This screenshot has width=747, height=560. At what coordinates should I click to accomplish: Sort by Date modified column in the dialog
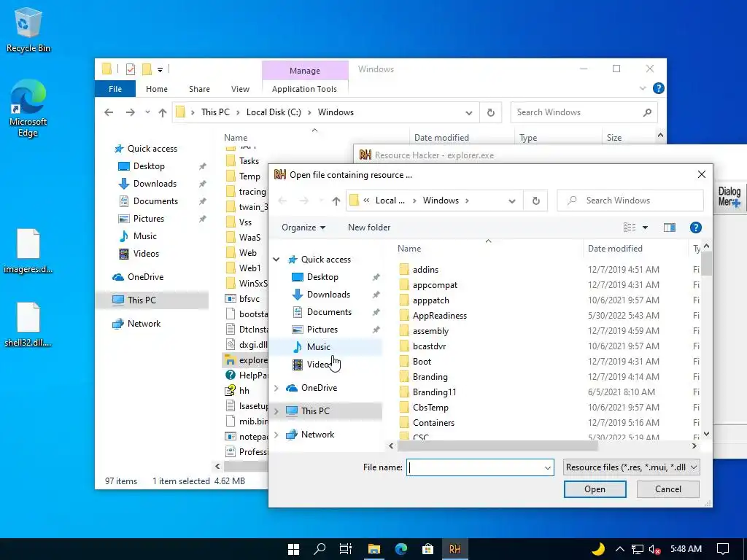[615, 249]
